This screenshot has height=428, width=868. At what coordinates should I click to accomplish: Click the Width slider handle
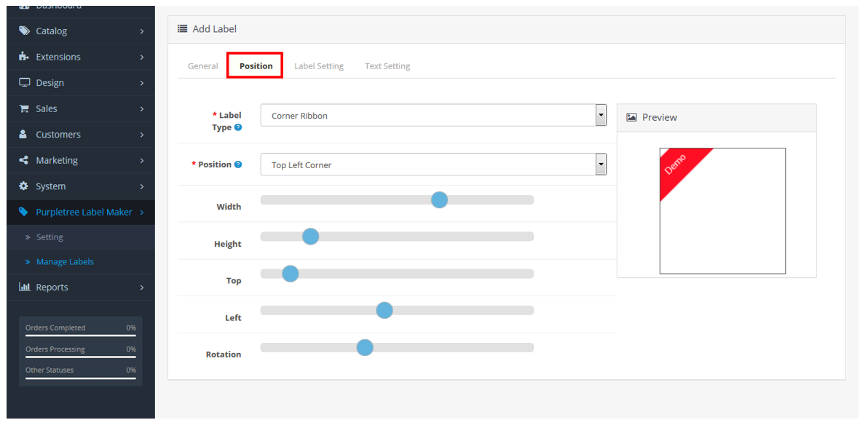(439, 200)
